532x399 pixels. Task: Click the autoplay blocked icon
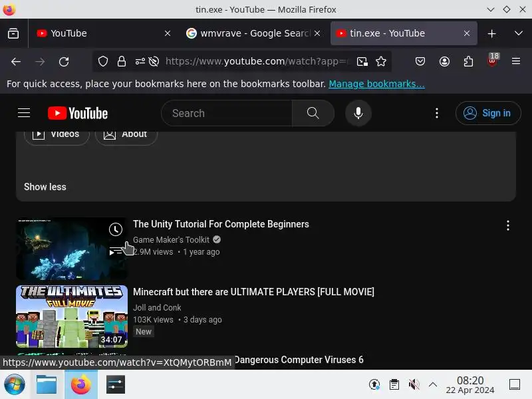[154, 61]
